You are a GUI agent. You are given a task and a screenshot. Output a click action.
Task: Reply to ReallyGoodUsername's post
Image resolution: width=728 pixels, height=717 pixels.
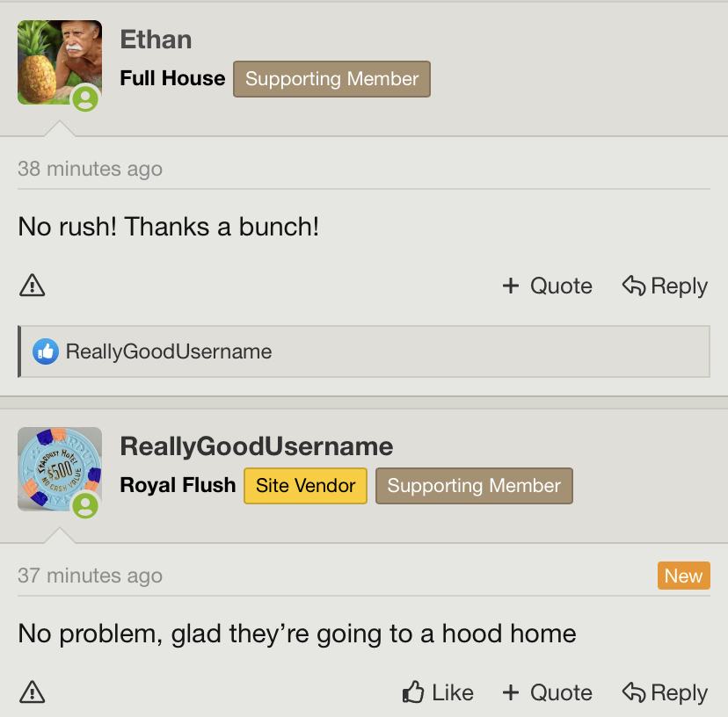point(665,692)
